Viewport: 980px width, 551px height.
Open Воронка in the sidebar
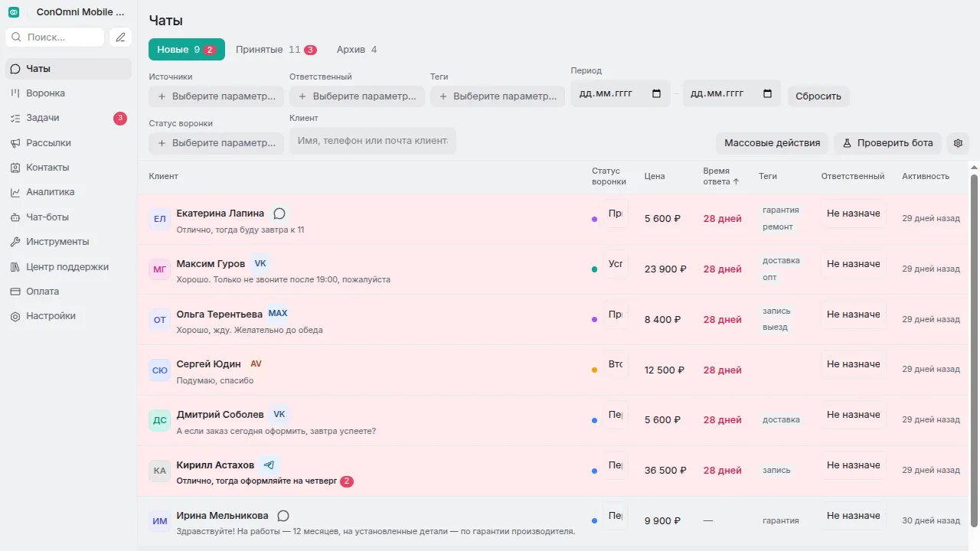pyautogui.click(x=68, y=93)
